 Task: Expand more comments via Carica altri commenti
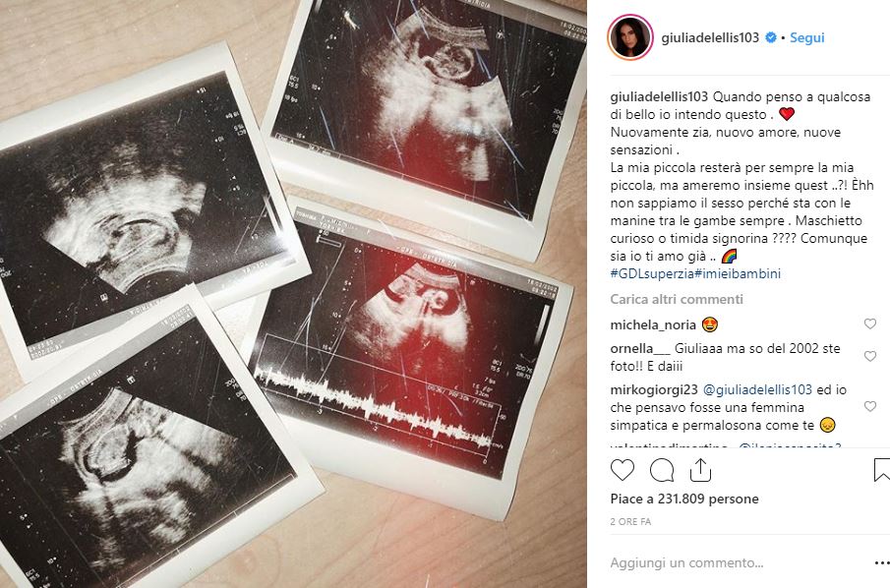[x=677, y=299]
